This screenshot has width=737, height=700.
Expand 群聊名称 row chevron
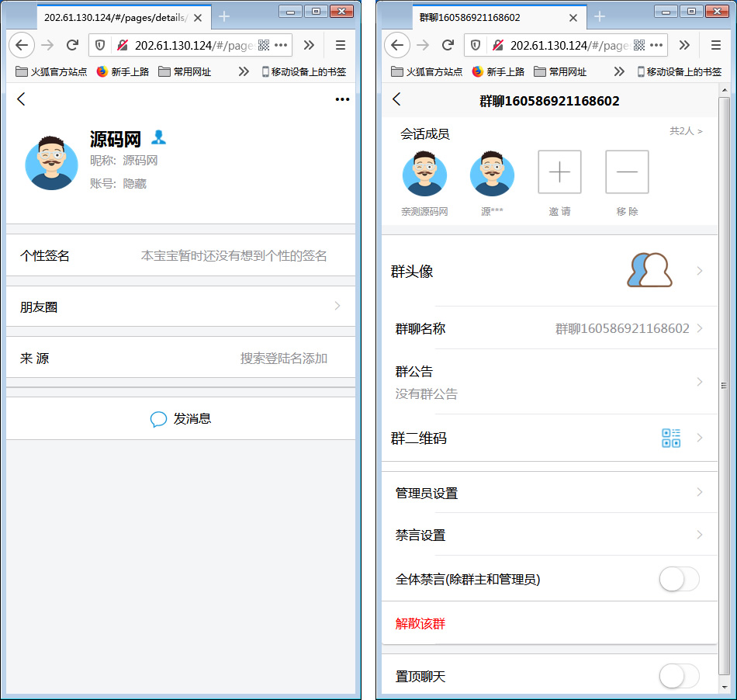click(x=700, y=328)
